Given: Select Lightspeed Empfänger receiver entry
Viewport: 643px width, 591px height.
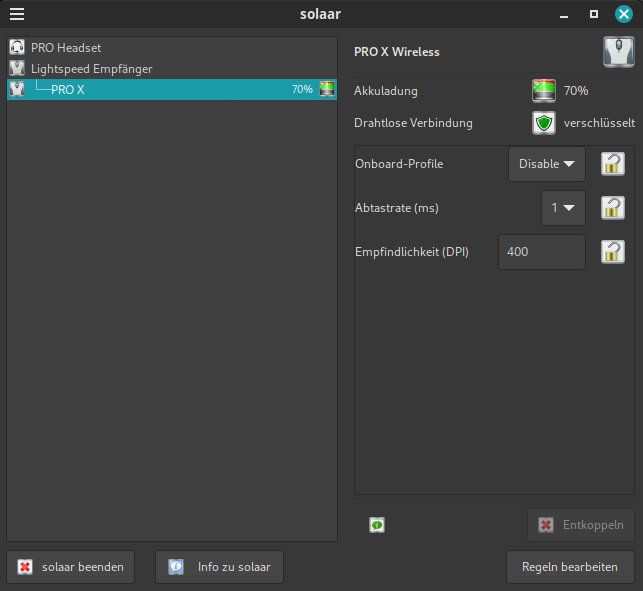Looking at the screenshot, I should tap(91, 69).
